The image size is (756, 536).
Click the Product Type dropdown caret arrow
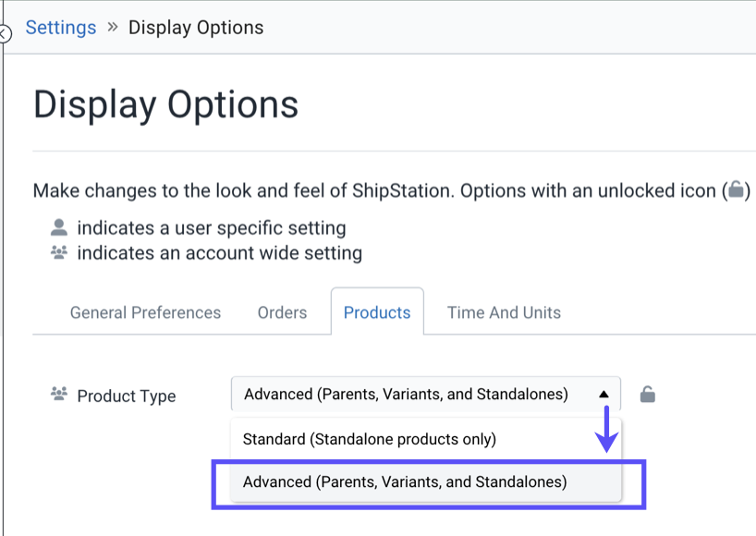point(604,395)
